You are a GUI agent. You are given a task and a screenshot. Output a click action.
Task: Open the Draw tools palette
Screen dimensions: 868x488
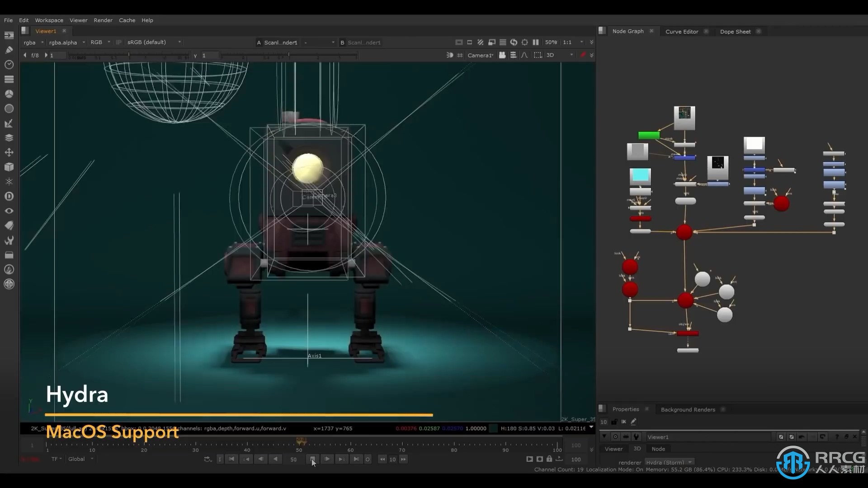pos(9,50)
